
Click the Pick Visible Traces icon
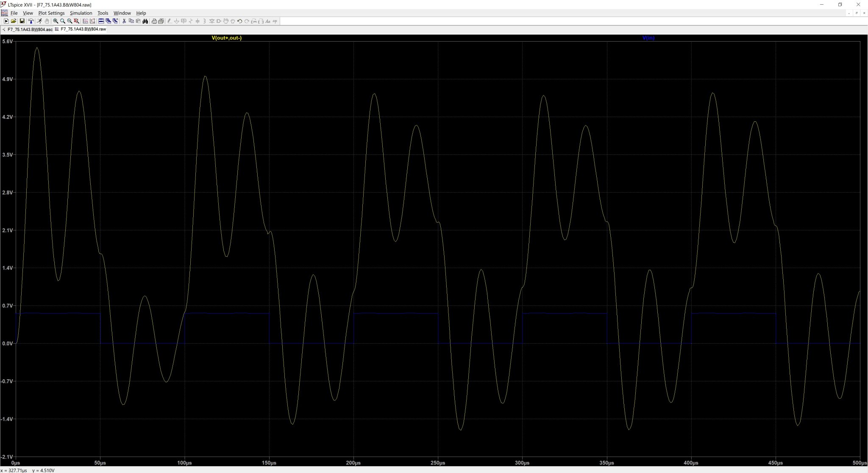pos(92,21)
